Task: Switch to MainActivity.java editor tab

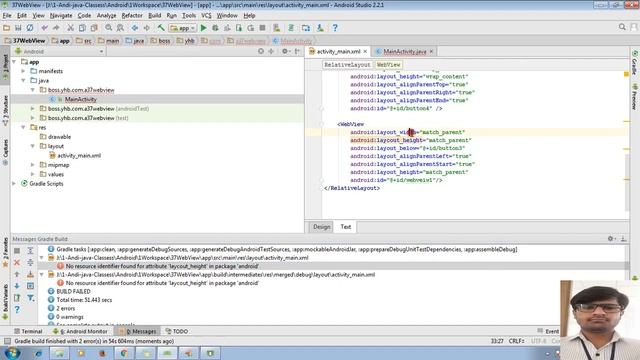Action: [x=404, y=51]
